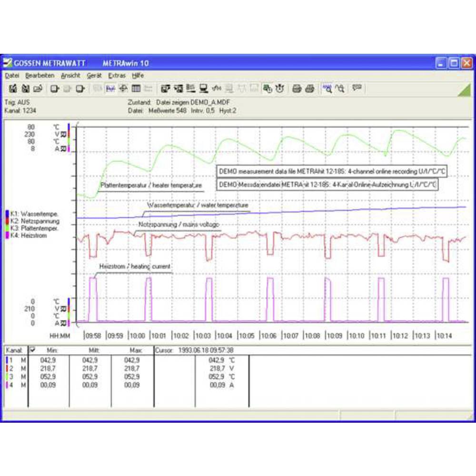Image resolution: width=476 pixels, height=476 pixels.
Task: Click the 10:06 time axis marker
Action: (x=268, y=336)
